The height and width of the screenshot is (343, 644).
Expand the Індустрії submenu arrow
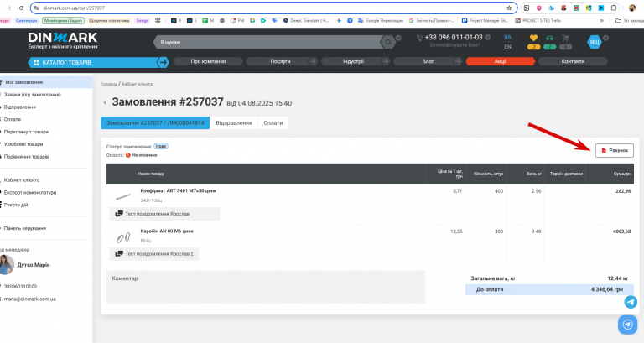[385, 61]
